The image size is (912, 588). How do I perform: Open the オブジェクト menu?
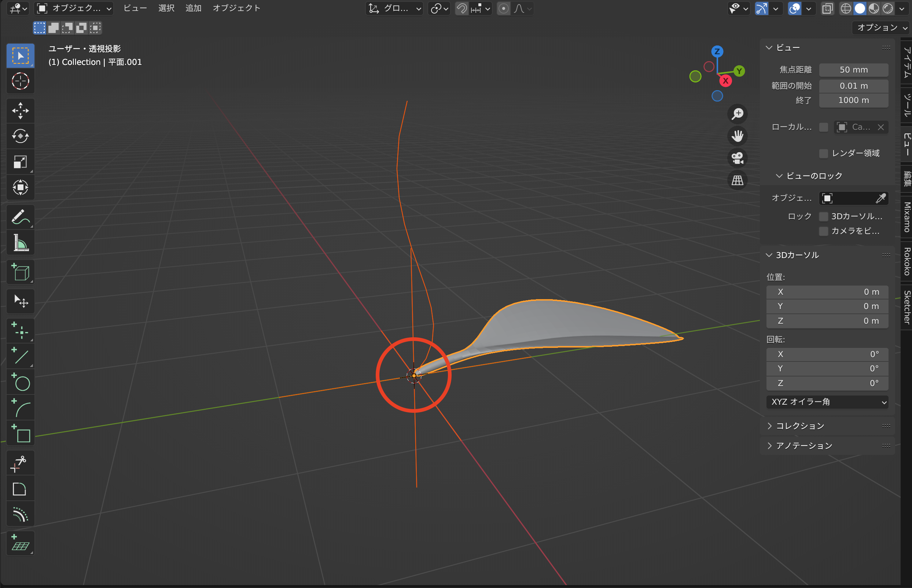click(236, 8)
